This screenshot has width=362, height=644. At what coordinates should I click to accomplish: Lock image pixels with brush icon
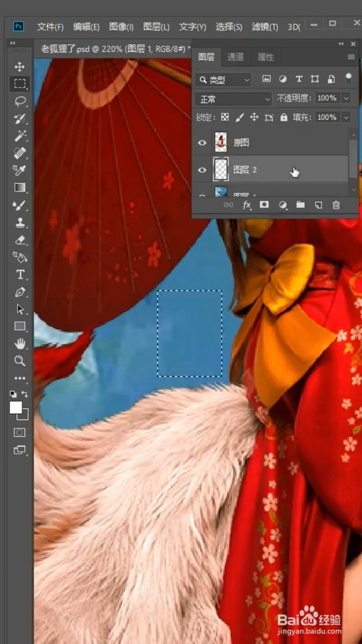click(239, 118)
